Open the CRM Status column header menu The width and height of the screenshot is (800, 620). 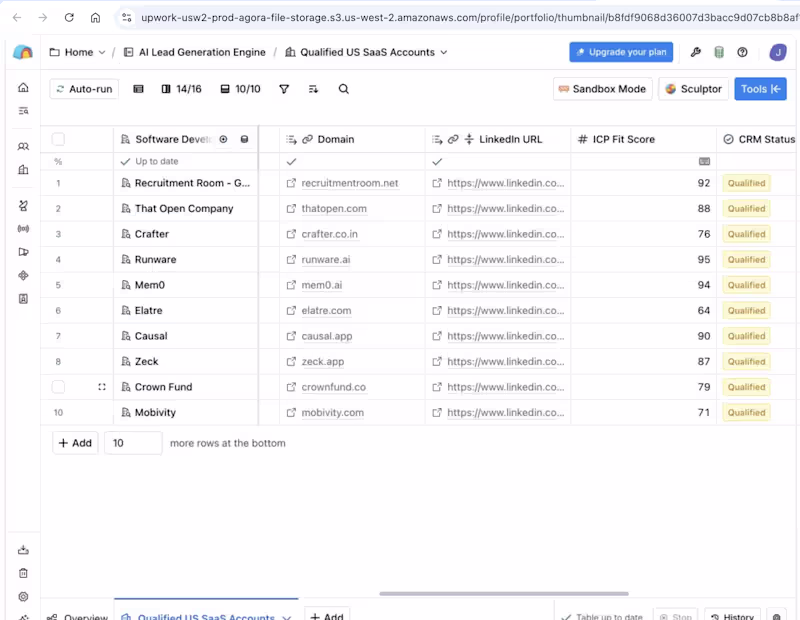click(x=759, y=139)
